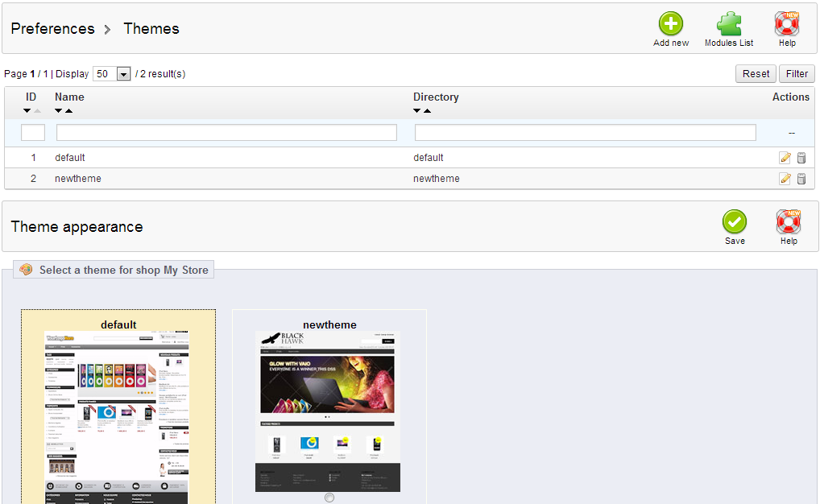Select the newtheme radio button
Image resolution: width=820 pixels, height=504 pixels.
coord(329,498)
